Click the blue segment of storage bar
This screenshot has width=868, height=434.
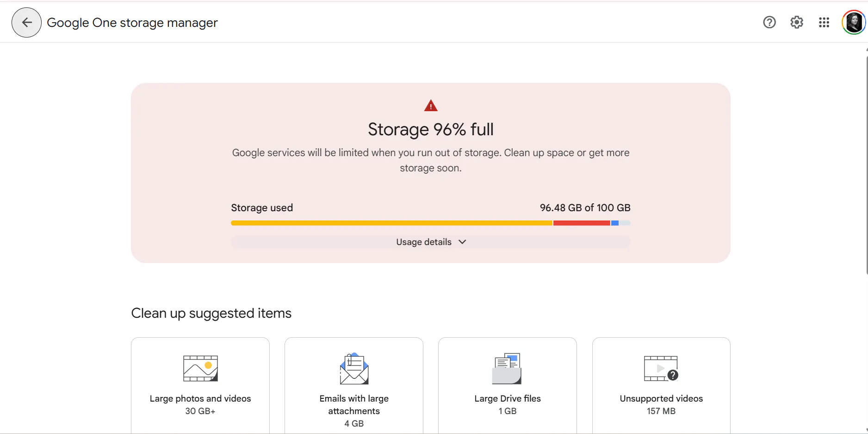tap(615, 223)
